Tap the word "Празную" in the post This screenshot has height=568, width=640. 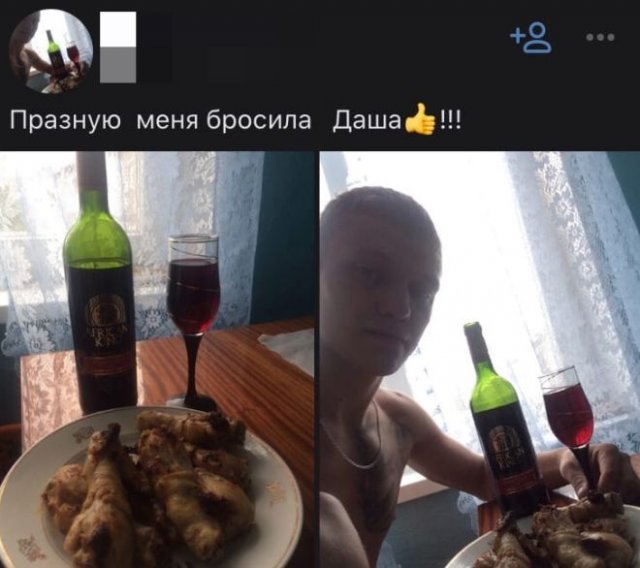click(65, 121)
